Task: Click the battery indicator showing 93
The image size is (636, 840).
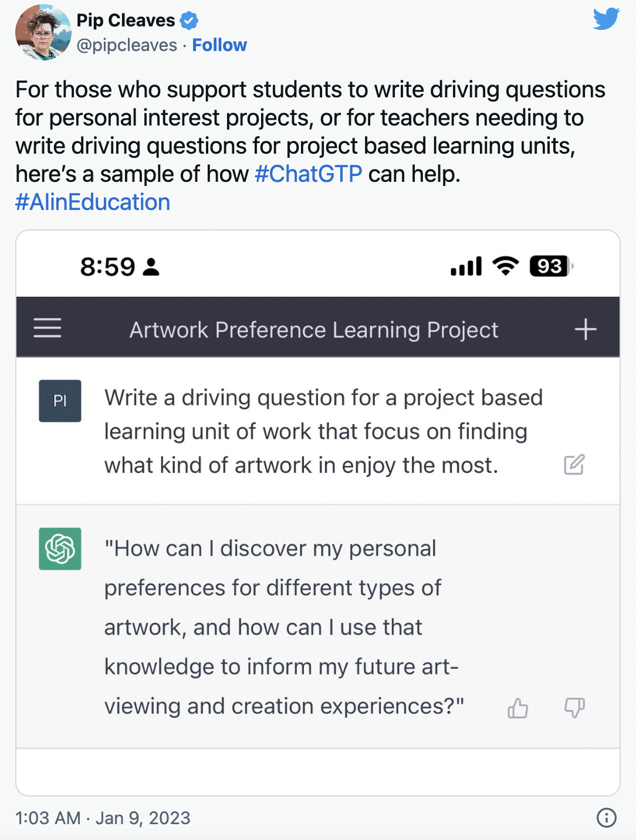Action: (x=550, y=266)
